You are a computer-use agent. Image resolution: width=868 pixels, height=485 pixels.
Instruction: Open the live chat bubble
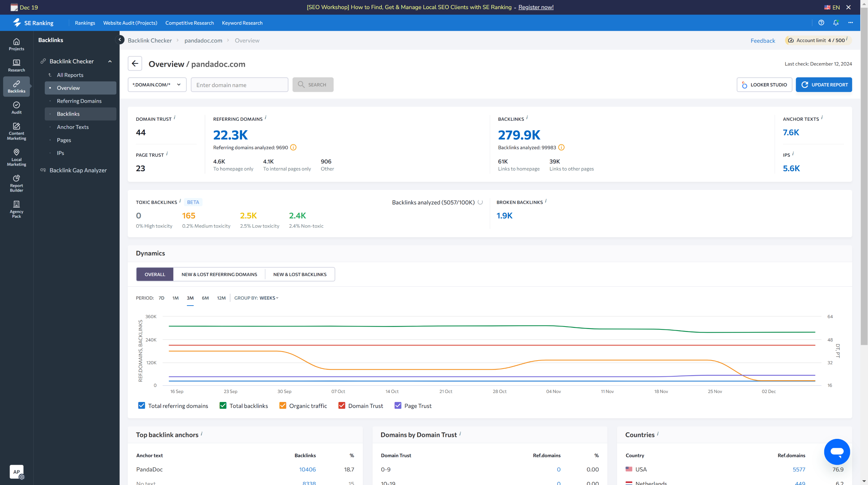click(837, 452)
